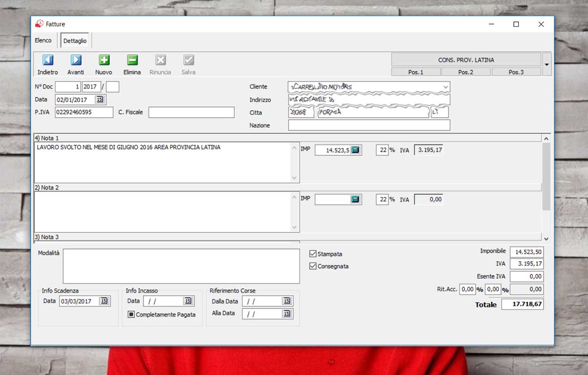Image resolution: width=588 pixels, height=375 pixels.
Task: Click the greyed Rinuncia cancel icon
Action: [161, 60]
